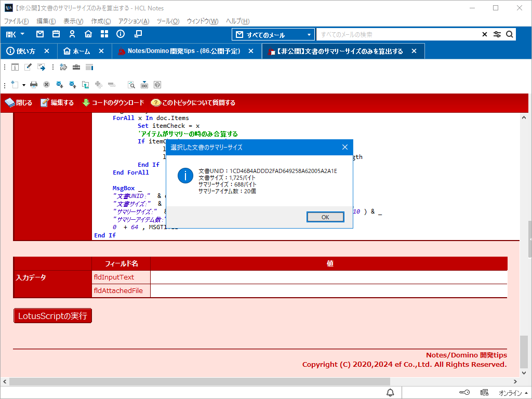Click in the すべてのメールの検索 field
This screenshot has height=399, width=532.
(397, 35)
